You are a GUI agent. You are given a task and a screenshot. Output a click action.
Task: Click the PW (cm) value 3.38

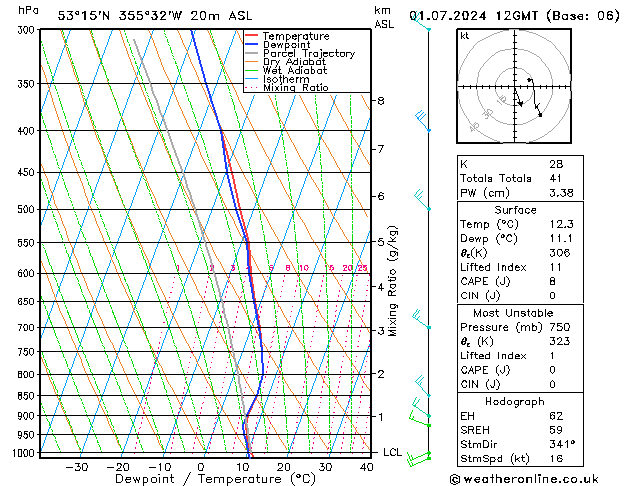point(561,193)
